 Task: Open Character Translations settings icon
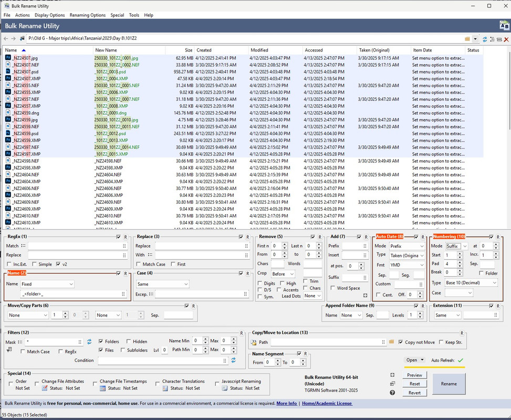[x=165, y=388]
